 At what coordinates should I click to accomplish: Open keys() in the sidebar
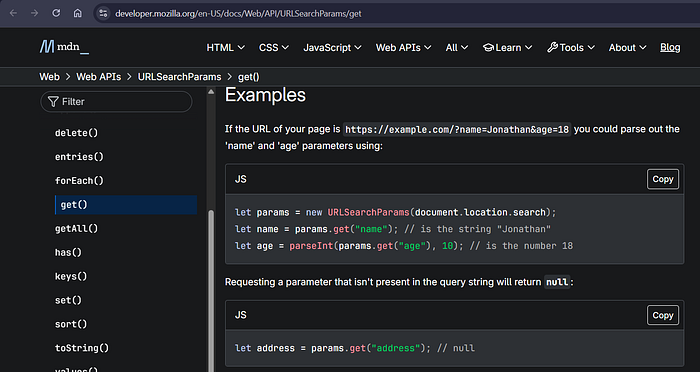click(71, 276)
